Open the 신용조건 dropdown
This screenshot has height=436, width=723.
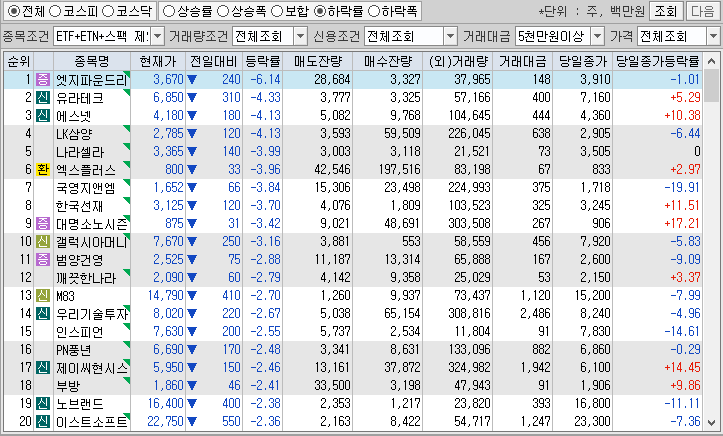pyautogui.click(x=450, y=36)
